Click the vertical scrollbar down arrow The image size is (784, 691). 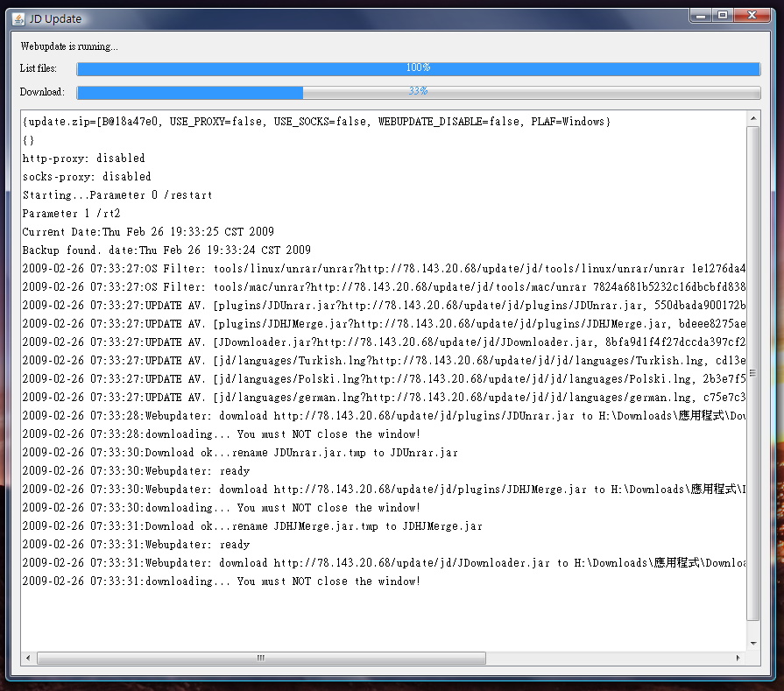[752, 643]
